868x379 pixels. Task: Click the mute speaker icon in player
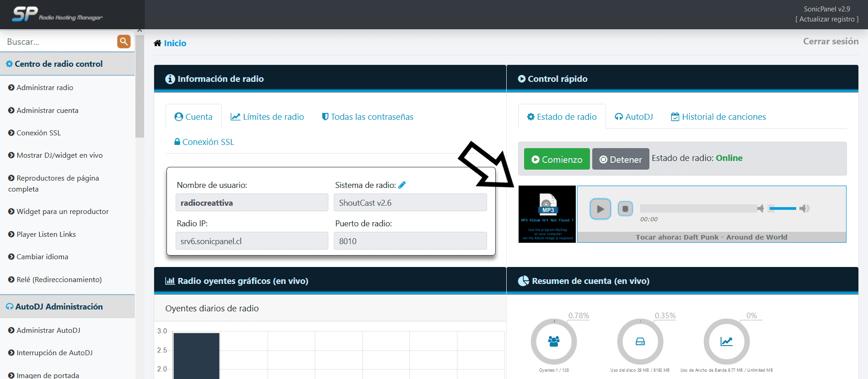coord(760,209)
